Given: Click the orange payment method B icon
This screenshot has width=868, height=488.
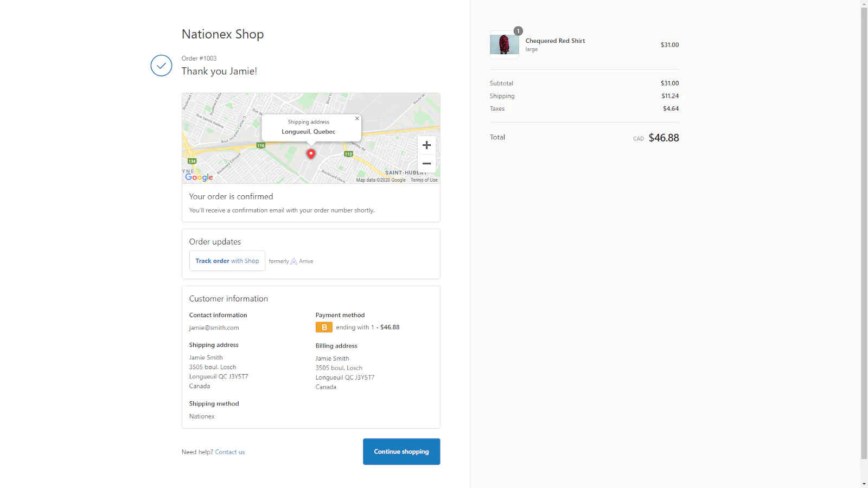Looking at the screenshot, I should coord(324,328).
